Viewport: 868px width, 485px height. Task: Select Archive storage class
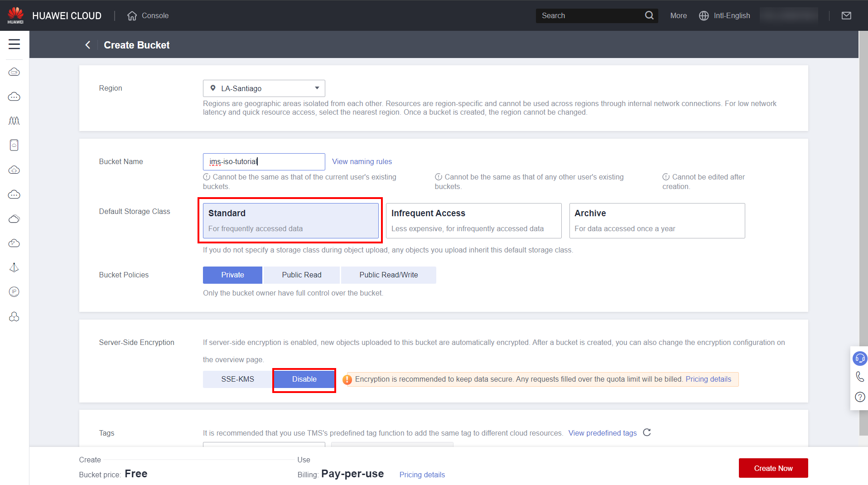click(656, 221)
